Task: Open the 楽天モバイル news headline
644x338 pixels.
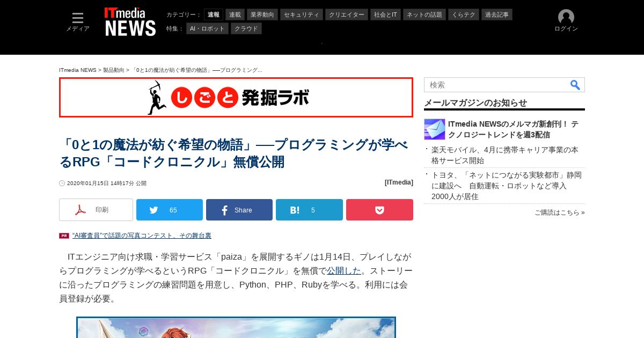Action: [505, 155]
